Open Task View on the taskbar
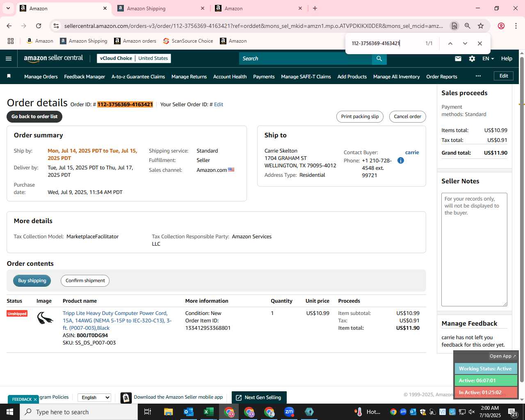Image resolution: width=525 pixels, height=420 pixels. point(148,412)
